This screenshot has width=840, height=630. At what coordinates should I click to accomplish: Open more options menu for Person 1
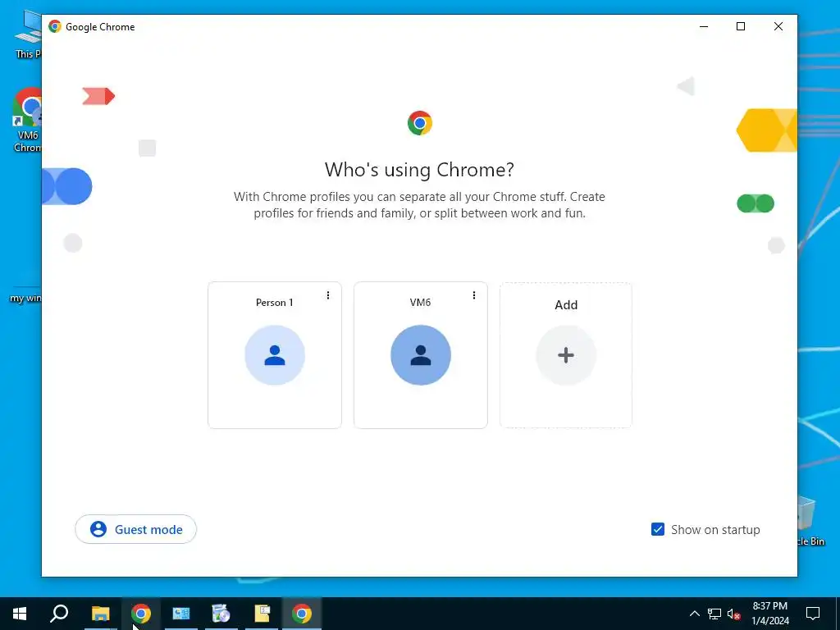pos(328,295)
